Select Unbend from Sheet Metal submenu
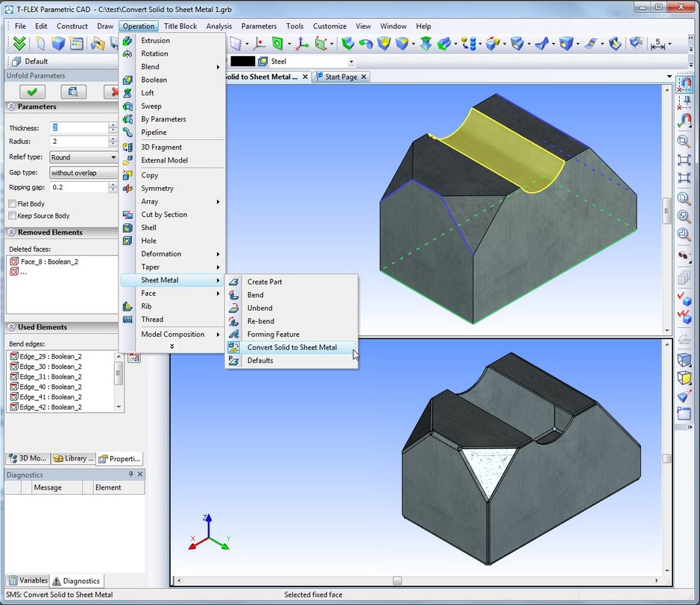 click(259, 308)
